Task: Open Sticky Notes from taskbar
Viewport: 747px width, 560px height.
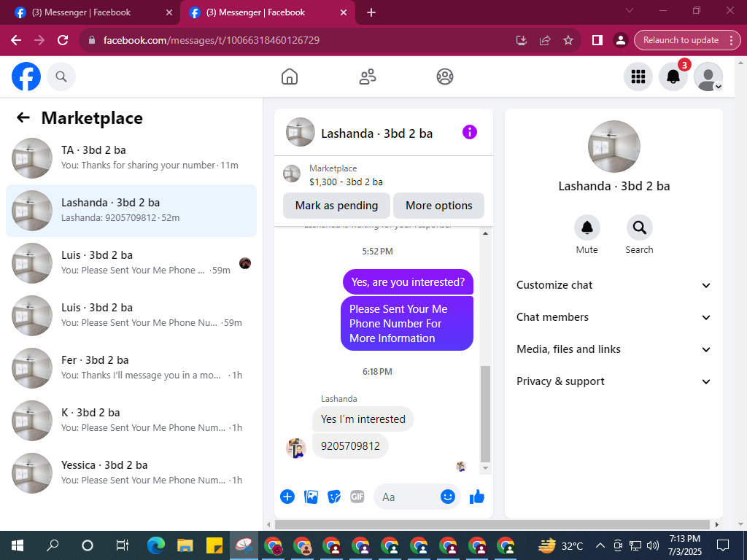Action: coord(214,545)
